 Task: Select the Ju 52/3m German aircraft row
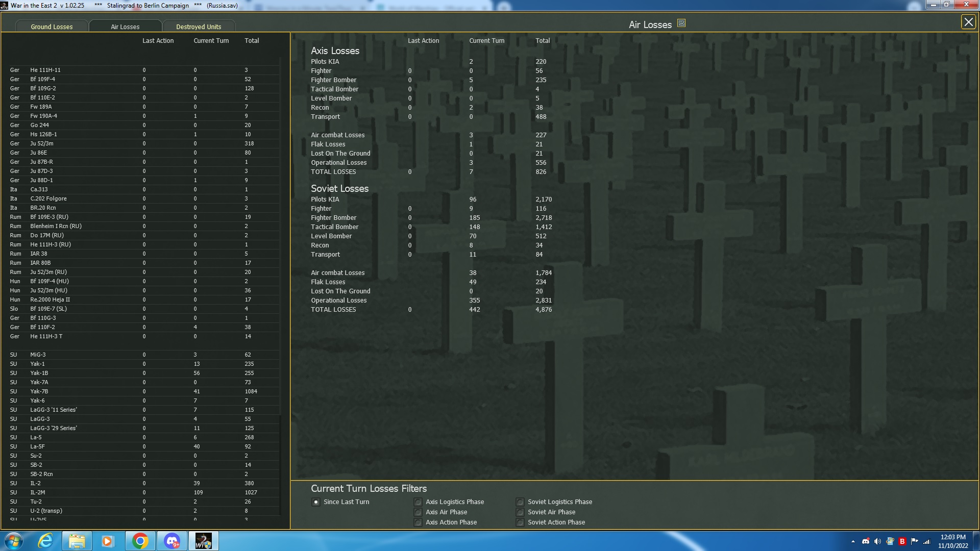point(42,144)
